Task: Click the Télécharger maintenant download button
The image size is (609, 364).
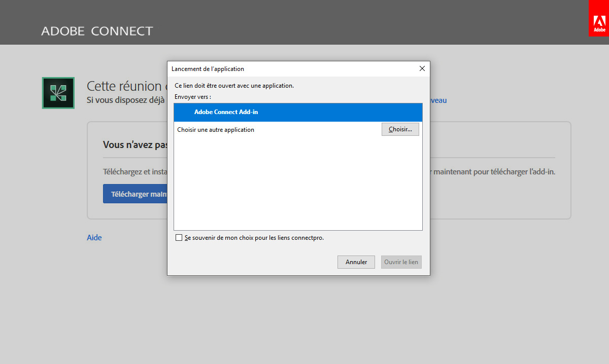Action: click(136, 193)
